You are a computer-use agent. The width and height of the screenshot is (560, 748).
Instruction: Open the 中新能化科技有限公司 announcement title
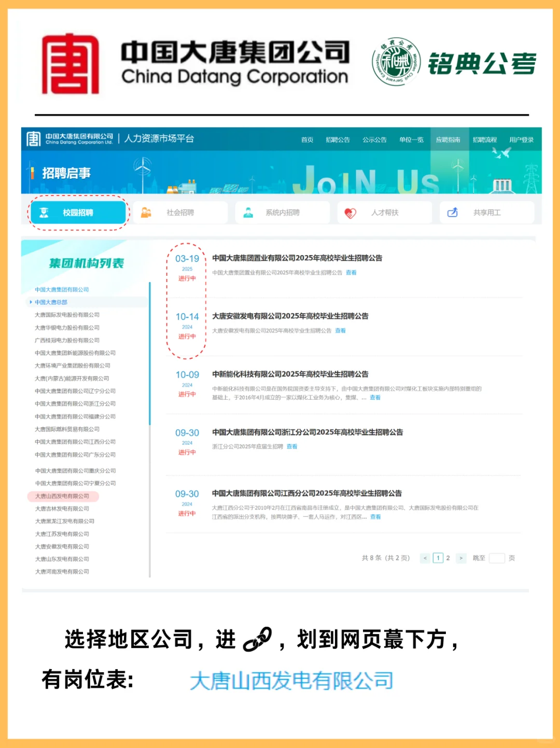tap(290, 374)
